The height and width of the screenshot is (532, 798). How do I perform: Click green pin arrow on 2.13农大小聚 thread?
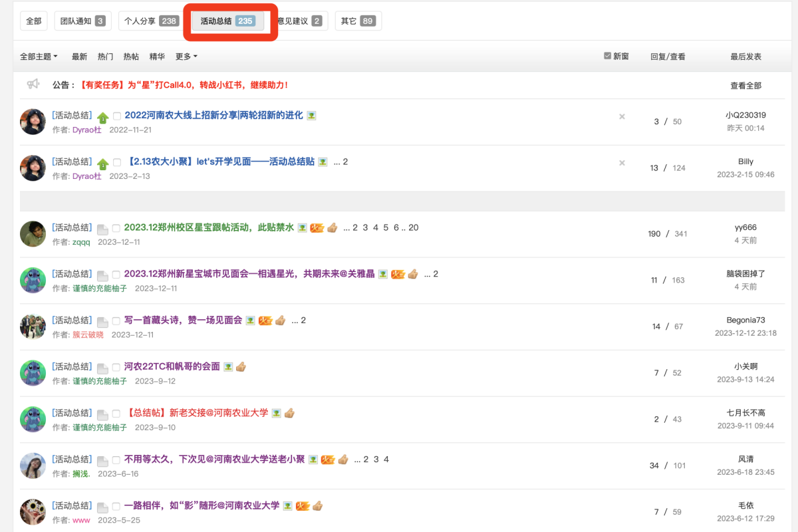click(102, 164)
